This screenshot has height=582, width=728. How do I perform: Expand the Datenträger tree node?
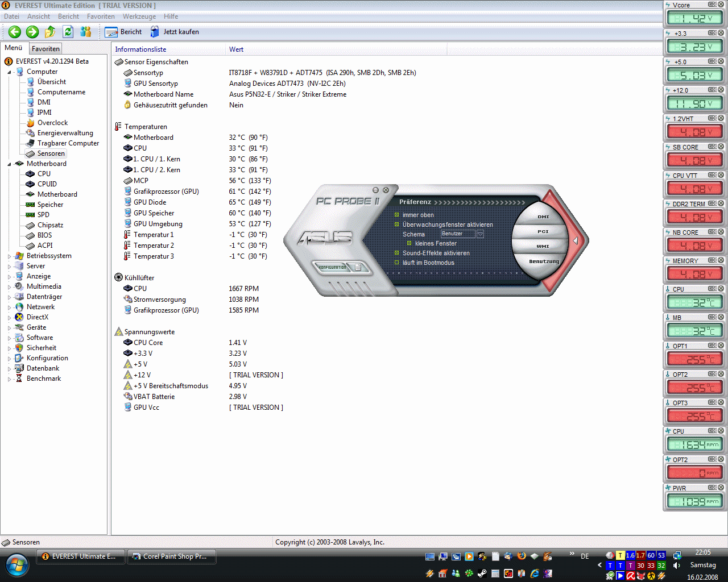point(9,297)
